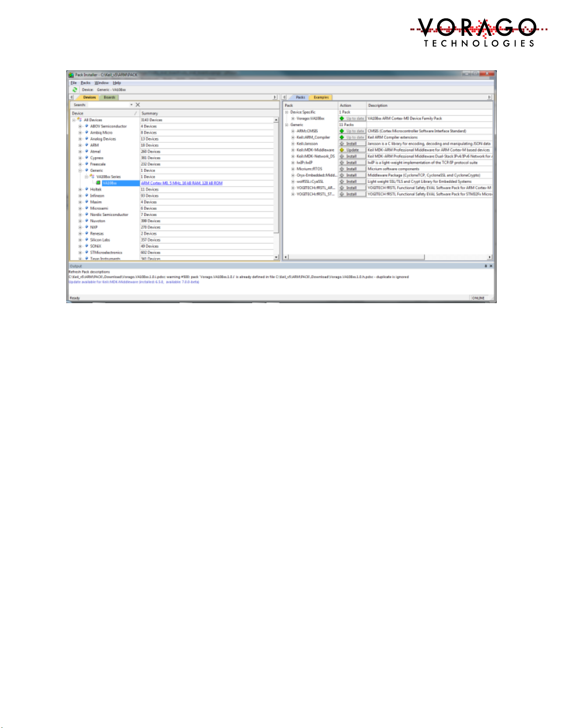This screenshot has width=563, height=728.
Task: Click the green up-to-date icon for Vorago::VA108xx
Action: (342, 119)
